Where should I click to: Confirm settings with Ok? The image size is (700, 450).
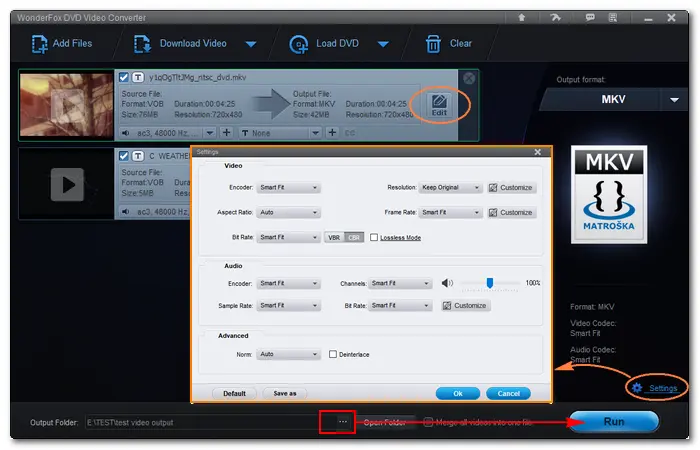pos(458,394)
